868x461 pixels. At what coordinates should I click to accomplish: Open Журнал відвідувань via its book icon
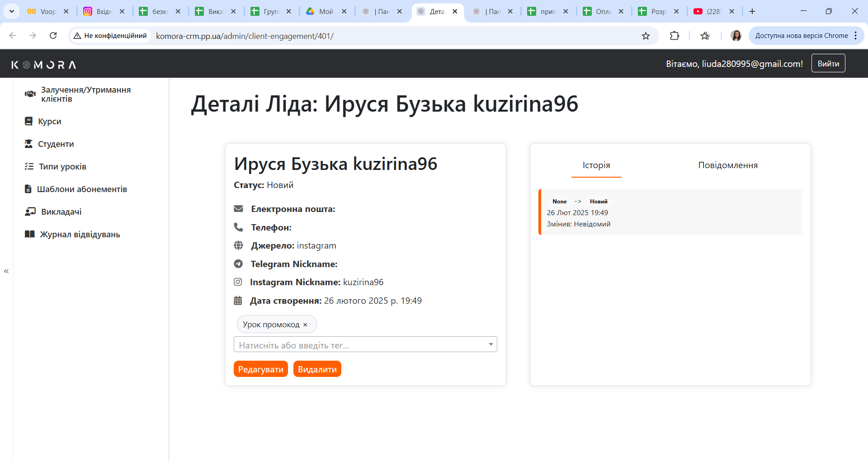(29, 234)
